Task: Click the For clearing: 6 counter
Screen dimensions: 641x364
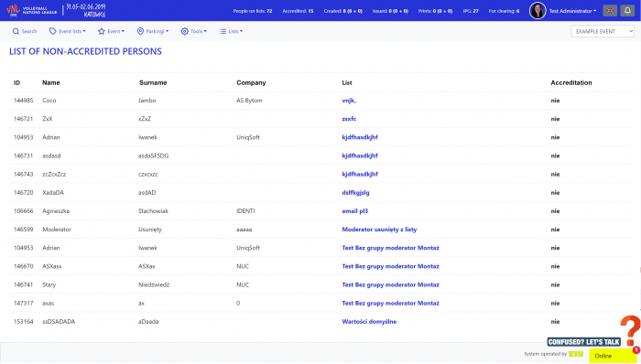Action: (x=504, y=11)
